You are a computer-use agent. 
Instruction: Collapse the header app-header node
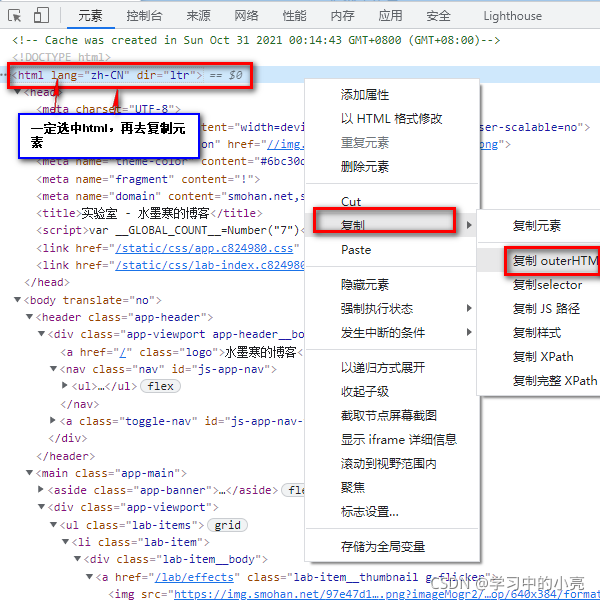(29, 317)
